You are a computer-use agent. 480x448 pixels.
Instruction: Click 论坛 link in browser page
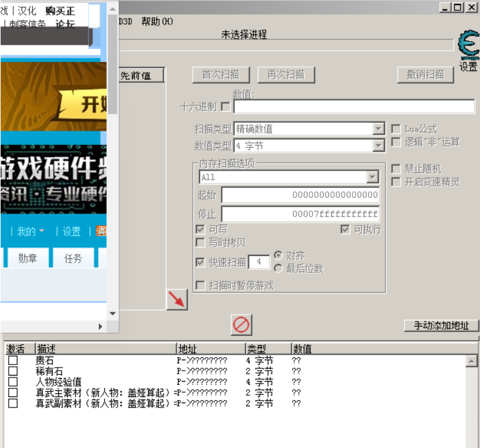(65, 24)
